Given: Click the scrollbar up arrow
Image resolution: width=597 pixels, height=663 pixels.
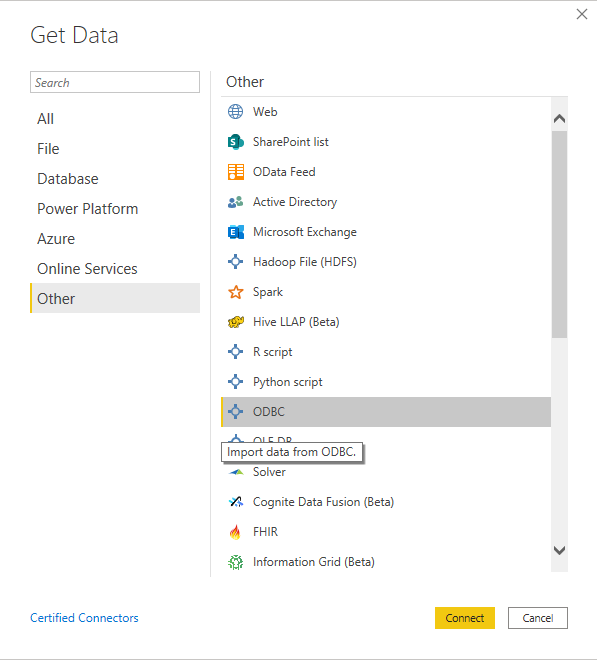Looking at the screenshot, I should pyautogui.click(x=559, y=119).
